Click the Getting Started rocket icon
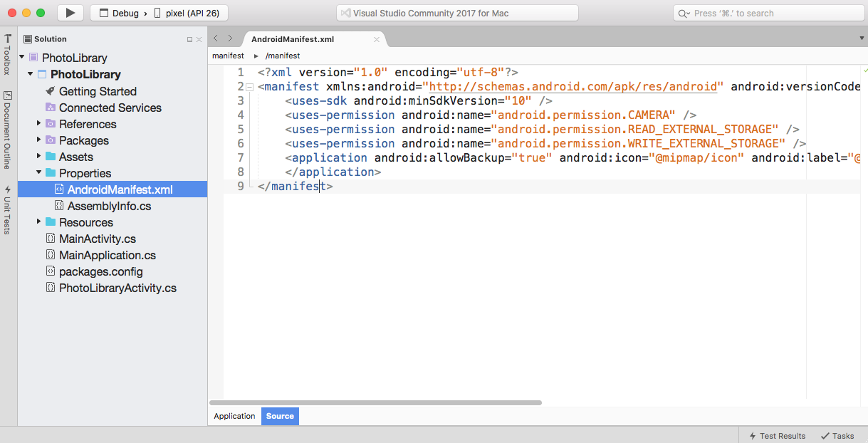This screenshot has width=868, height=443. (50, 91)
